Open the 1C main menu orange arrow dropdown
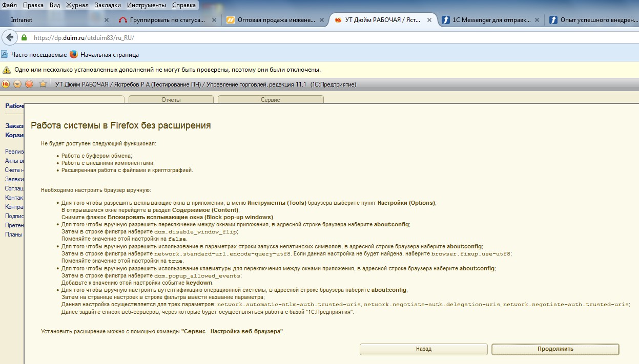The image size is (639, 364). coord(17,84)
